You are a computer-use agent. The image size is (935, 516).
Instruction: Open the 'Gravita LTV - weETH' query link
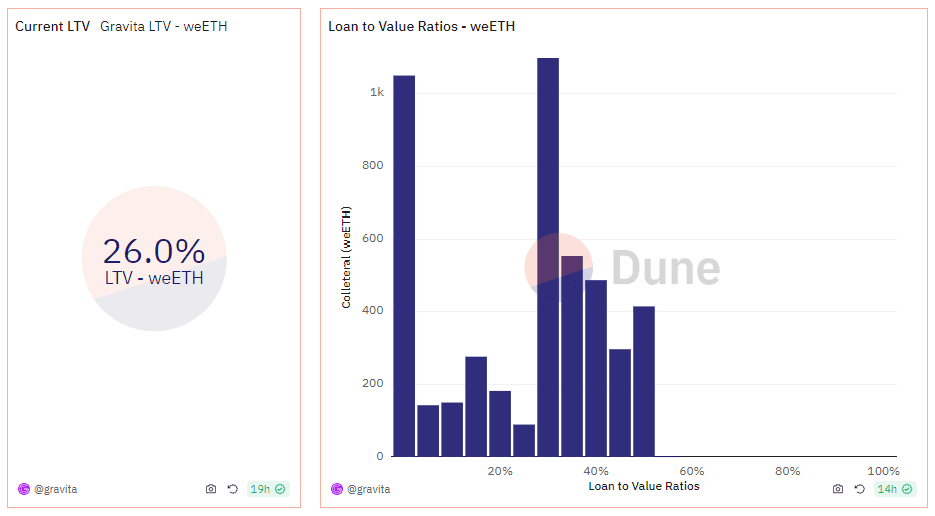click(x=163, y=26)
